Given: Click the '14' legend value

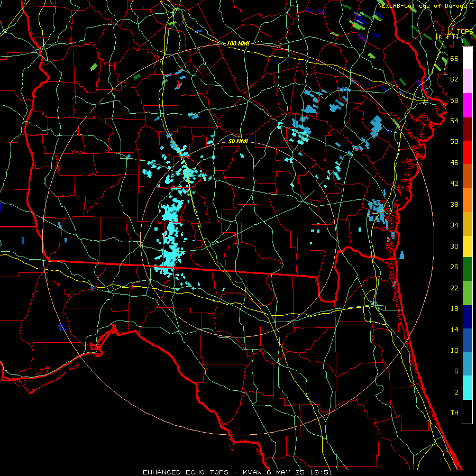Looking at the screenshot, I should [454, 329].
